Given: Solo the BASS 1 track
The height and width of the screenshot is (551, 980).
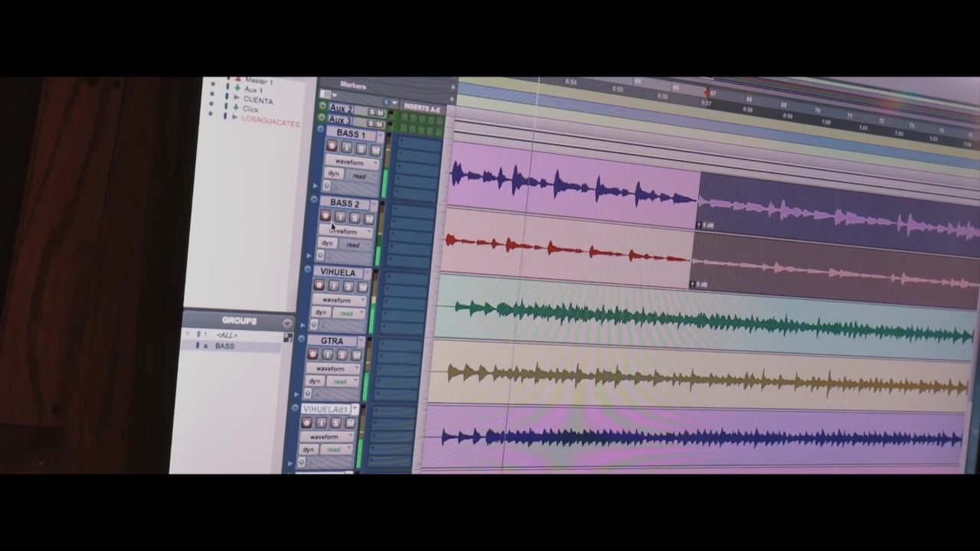Looking at the screenshot, I should coord(361,149).
